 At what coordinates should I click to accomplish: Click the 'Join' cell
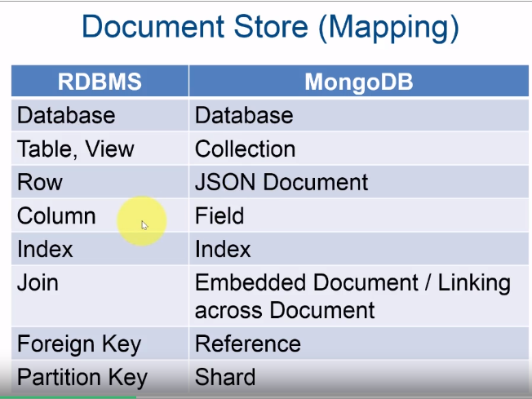tap(100, 295)
